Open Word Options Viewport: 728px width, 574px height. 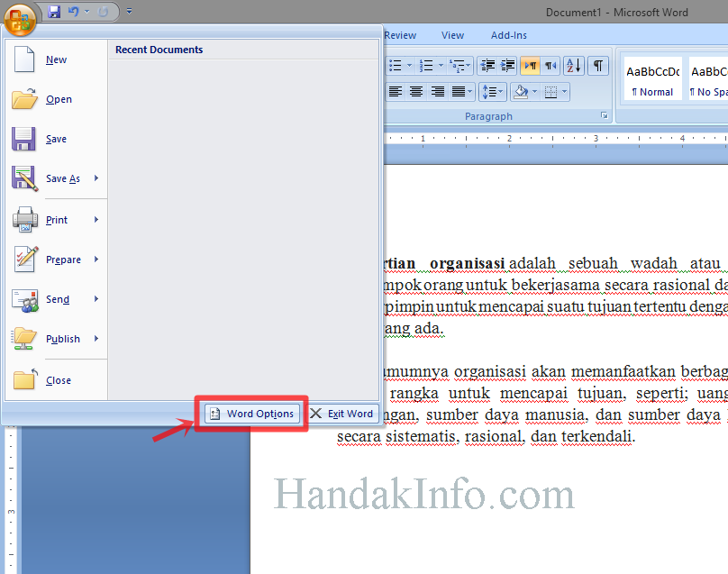[x=252, y=414]
